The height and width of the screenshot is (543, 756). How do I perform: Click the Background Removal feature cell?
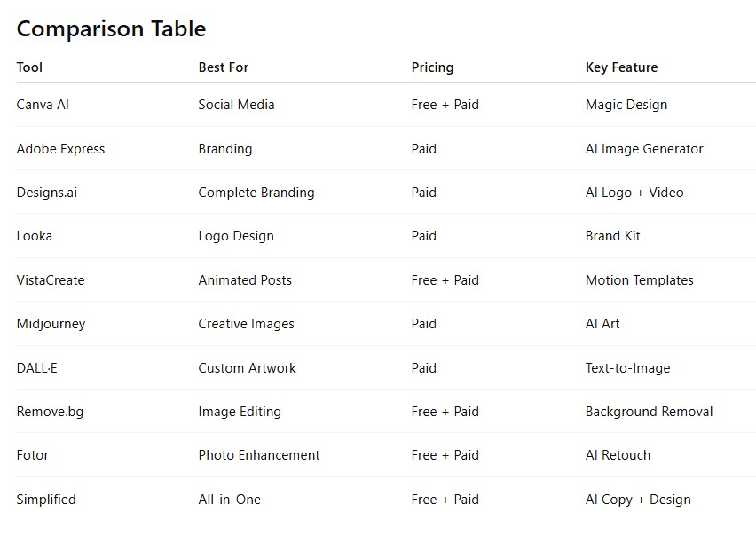[x=649, y=412]
